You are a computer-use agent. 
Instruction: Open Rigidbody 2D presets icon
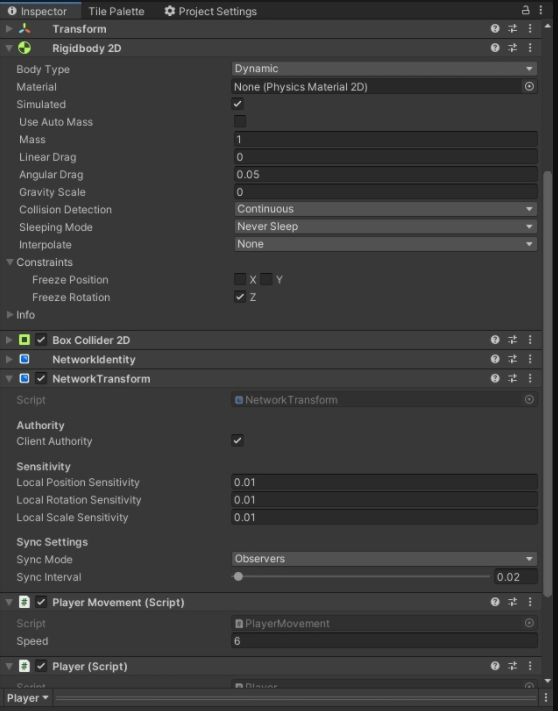[x=513, y=48]
